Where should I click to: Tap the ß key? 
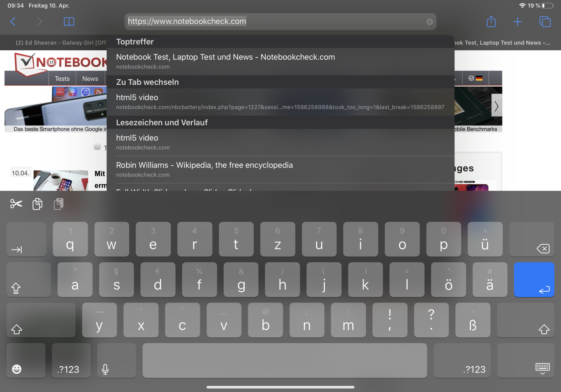(473, 320)
